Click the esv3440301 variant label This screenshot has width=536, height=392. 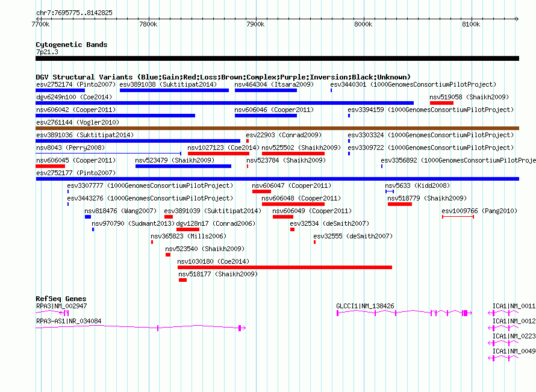coord(413,84)
